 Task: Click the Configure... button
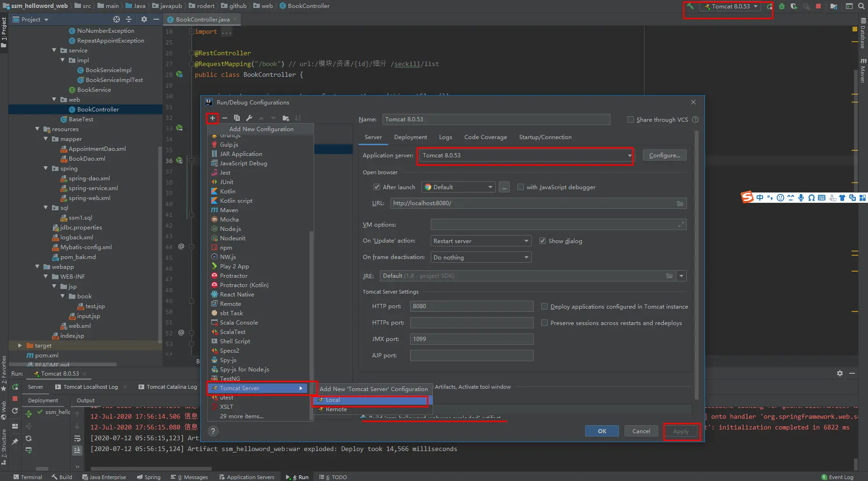(x=664, y=155)
